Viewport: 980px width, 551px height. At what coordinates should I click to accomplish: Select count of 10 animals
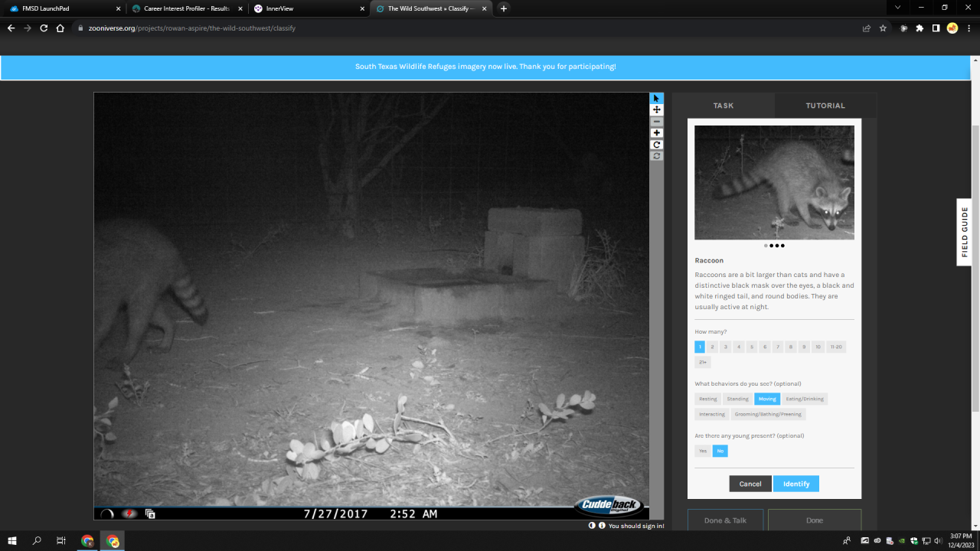coord(818,347)
